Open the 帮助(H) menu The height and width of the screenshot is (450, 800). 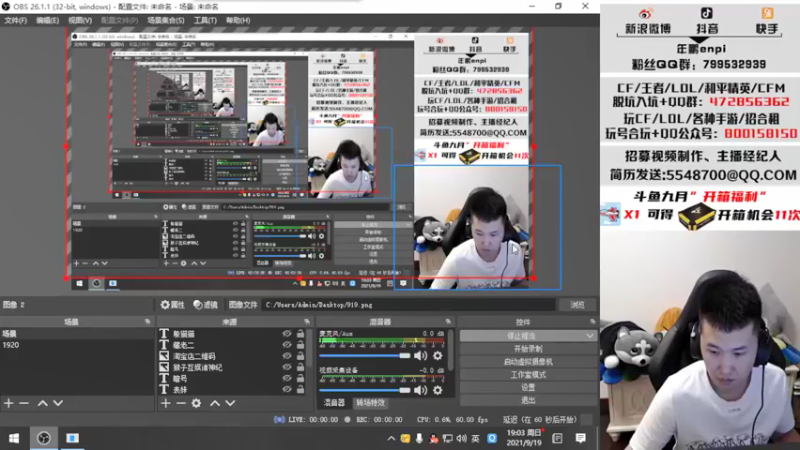[x=238, y=20]
